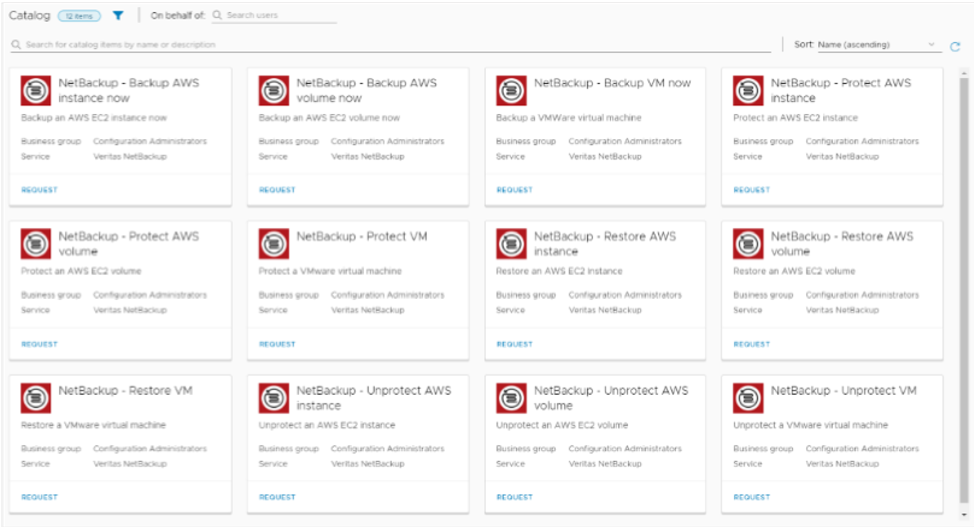Screen dimensions: 974x527
Task: Click the Catalog heading text
Action: pos(29,16)
